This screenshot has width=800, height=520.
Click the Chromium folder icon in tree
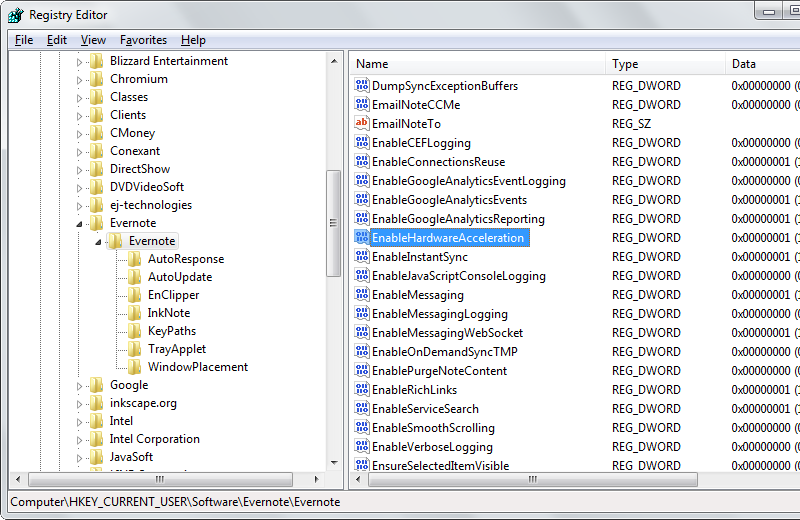[96, 79]
